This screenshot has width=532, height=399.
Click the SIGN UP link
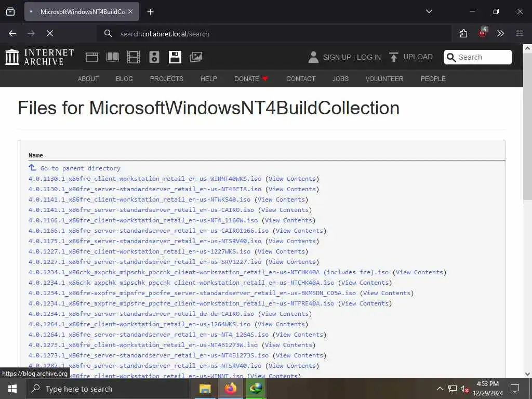(337, 57)
